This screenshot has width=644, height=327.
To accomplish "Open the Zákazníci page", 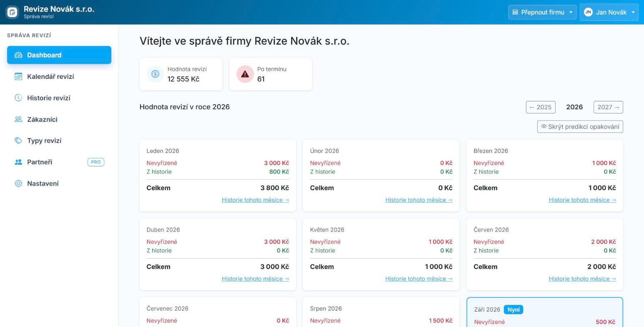I will point(59,119).
